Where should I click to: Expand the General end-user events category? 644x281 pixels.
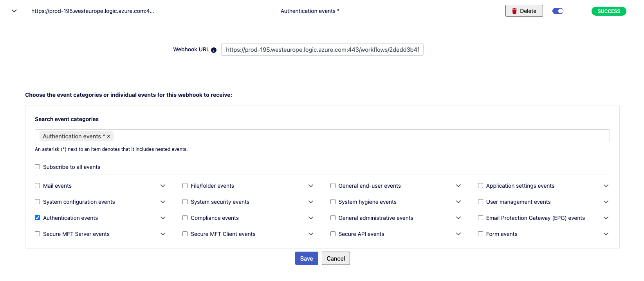click(x=458, y=186)
